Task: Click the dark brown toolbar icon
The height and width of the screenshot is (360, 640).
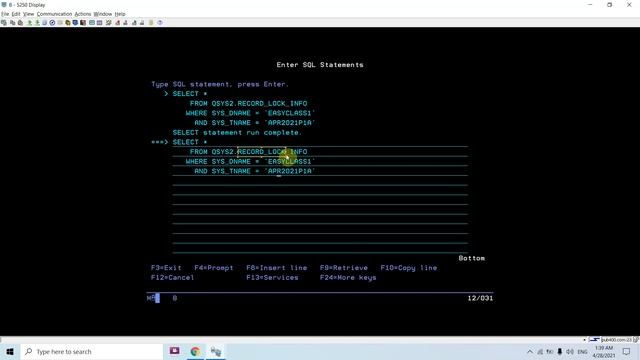Action: coord(83,23)
